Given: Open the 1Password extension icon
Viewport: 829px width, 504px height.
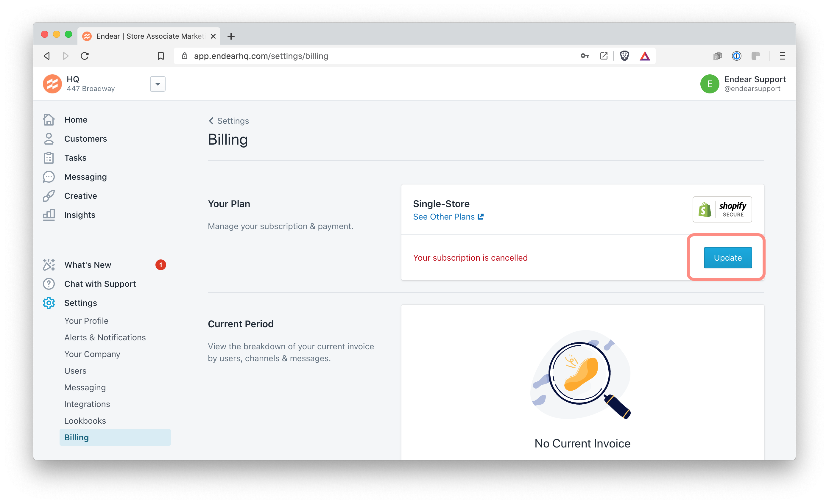Looking at the screenshot, I should [x=736, y=56].
